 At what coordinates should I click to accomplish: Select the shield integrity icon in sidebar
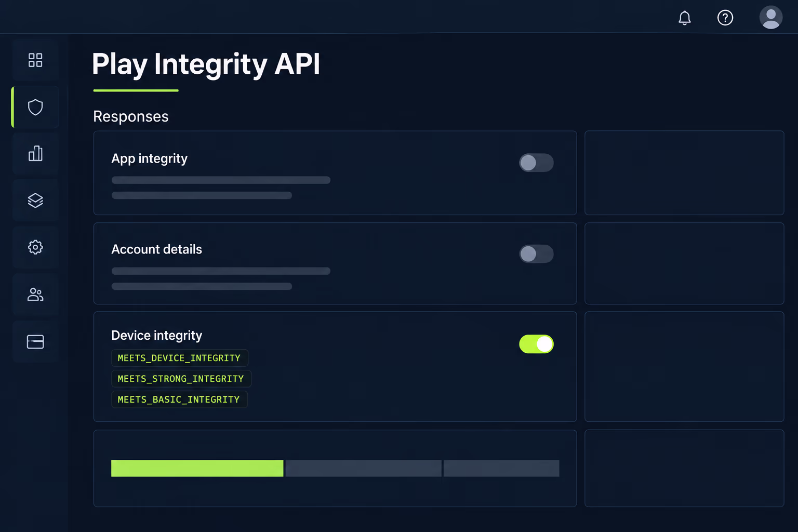tap(35, 107)
